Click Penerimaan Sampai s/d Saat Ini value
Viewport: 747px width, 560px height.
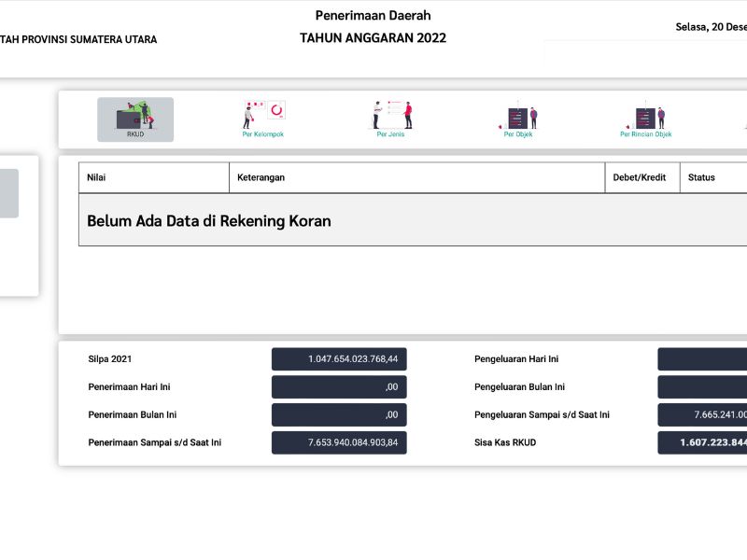339,442
